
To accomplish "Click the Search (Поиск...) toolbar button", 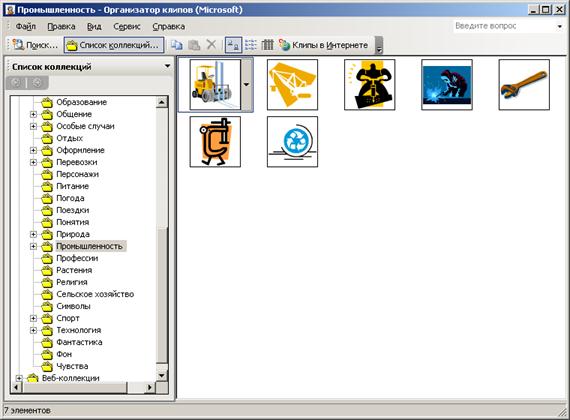I will 35,45.
